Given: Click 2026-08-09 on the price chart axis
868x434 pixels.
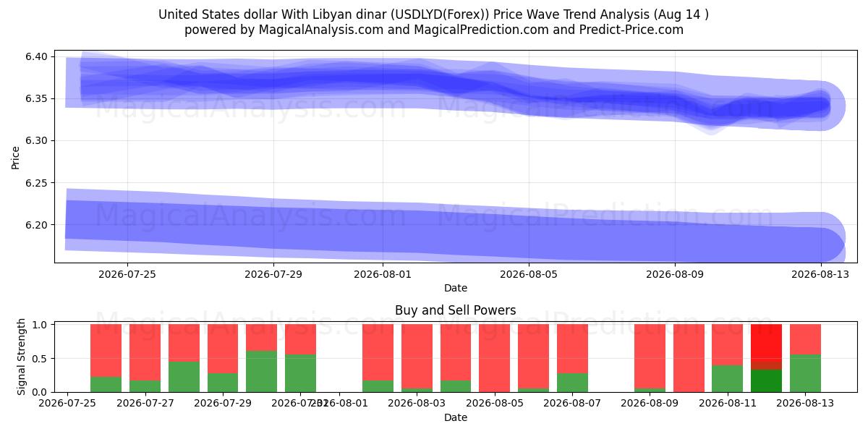Looking at the screenshot, I should (x=675, y=274).
